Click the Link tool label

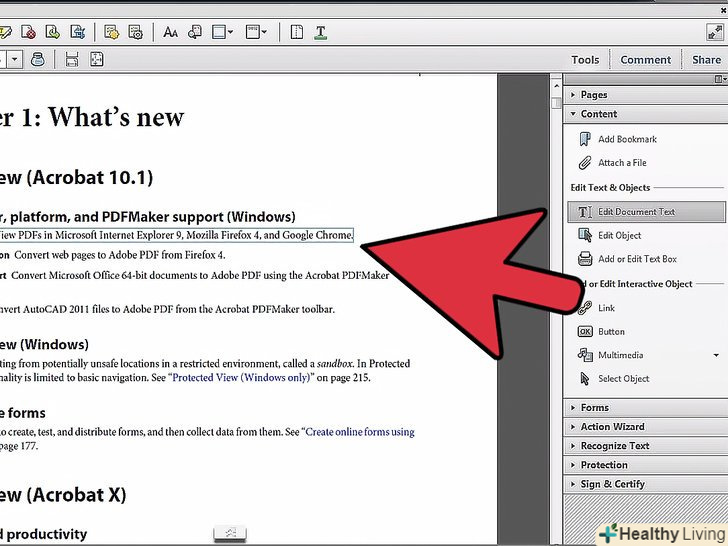(606, 308)
